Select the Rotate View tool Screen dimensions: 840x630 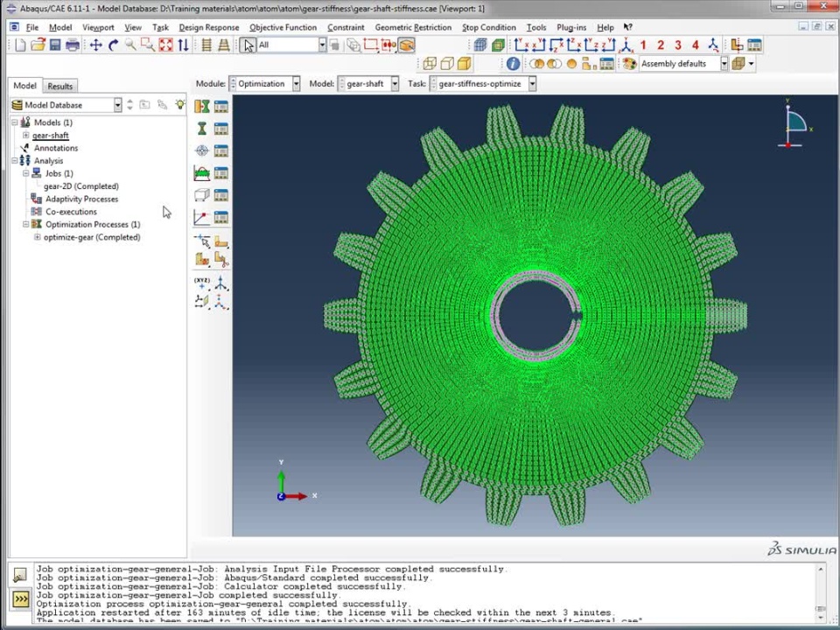tap(113, 45)
